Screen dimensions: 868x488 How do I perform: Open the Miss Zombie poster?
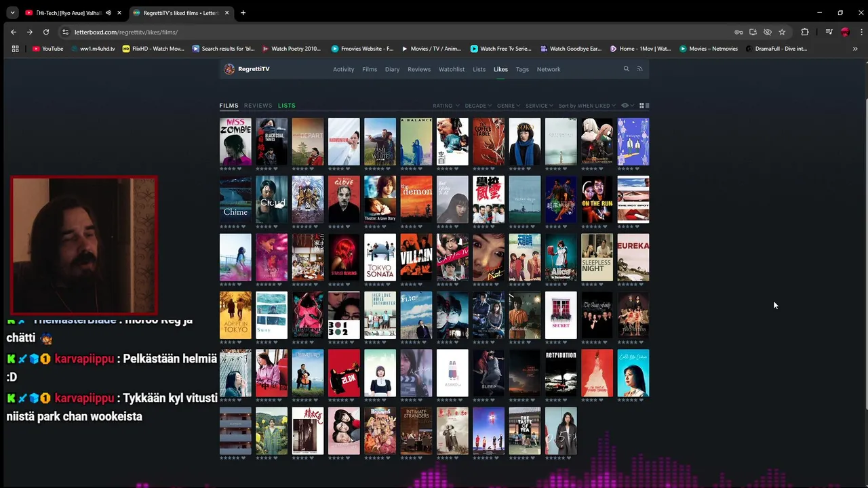tap(235, 142)
